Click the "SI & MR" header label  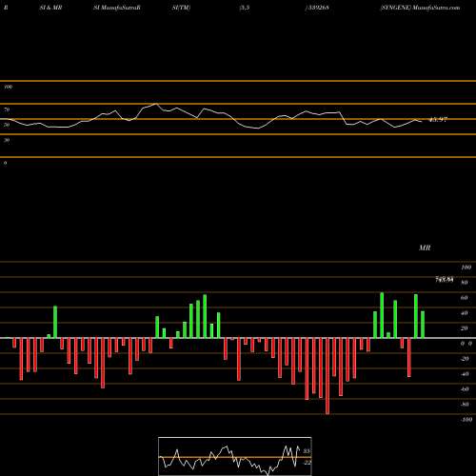pyautogui.click(x=50, y=8)
